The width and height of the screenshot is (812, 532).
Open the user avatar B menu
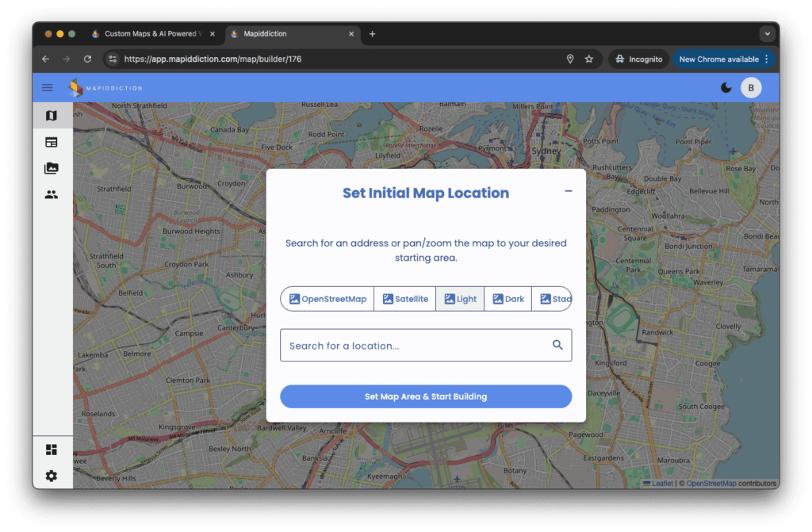pyautogui.click(x=751, y=87)
